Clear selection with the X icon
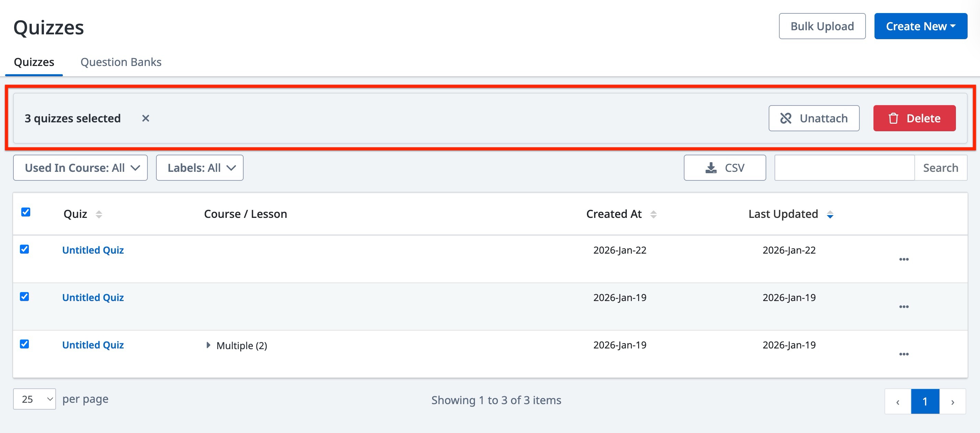Screen dimensions: 980x433 click(x=145, y=118)
